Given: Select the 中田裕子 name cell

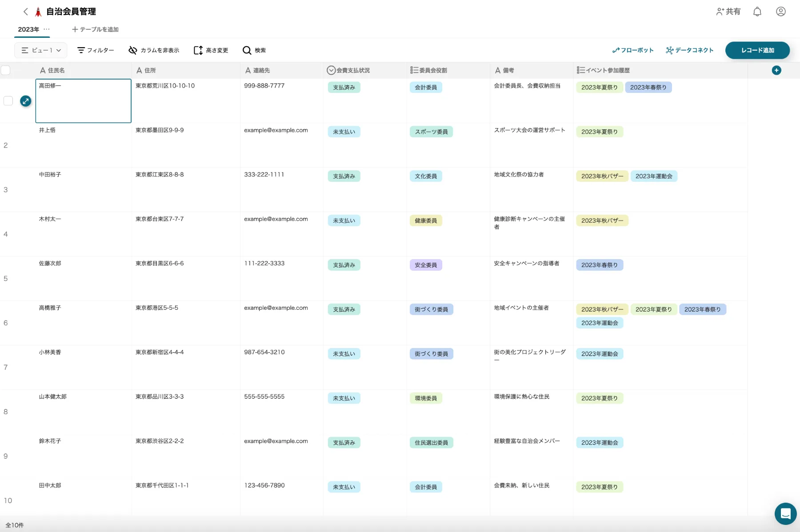Looking at the screenshot, I should coord(84,190).
